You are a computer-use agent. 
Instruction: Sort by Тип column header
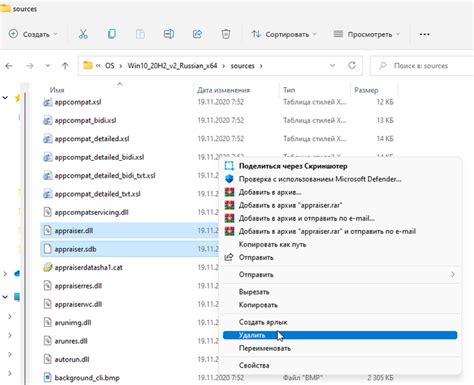coord(289,90)
